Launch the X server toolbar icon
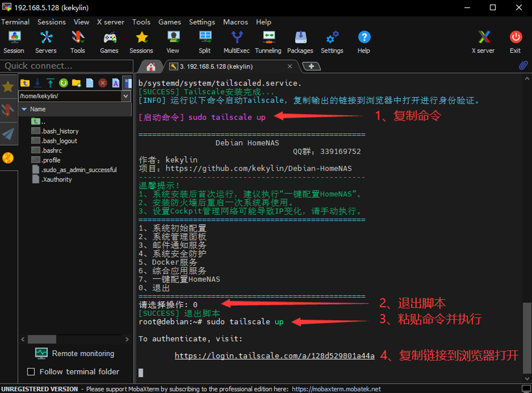The height and width of the screenshot is (393, 532). click(x=483, y=42)
